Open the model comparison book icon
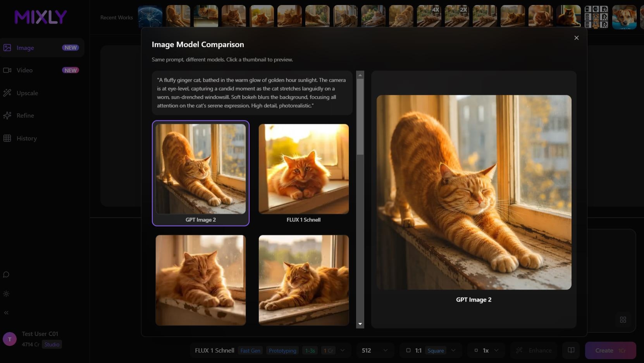 tap(571, 350)
